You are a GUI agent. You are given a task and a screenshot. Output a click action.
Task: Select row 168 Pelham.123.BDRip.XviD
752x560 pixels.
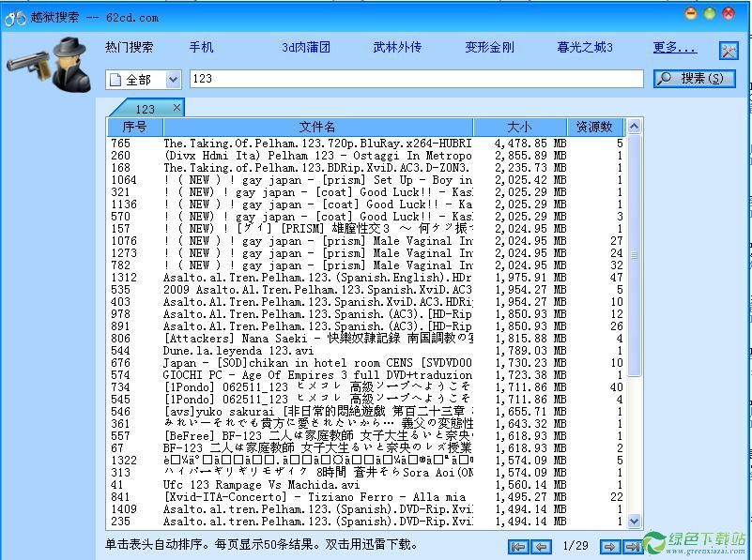[366, 168]
